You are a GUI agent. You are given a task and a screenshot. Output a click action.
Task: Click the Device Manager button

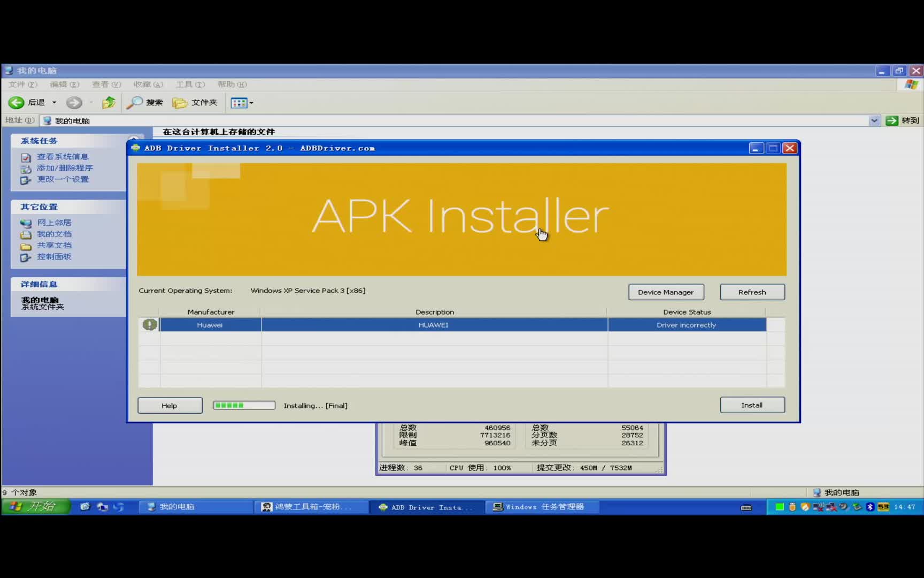point(666,292)
